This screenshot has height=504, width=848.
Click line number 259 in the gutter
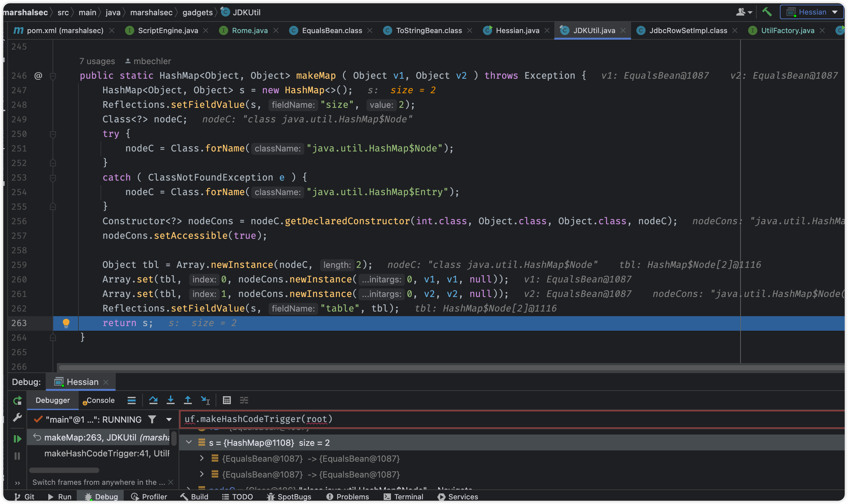tap(19, 265)
